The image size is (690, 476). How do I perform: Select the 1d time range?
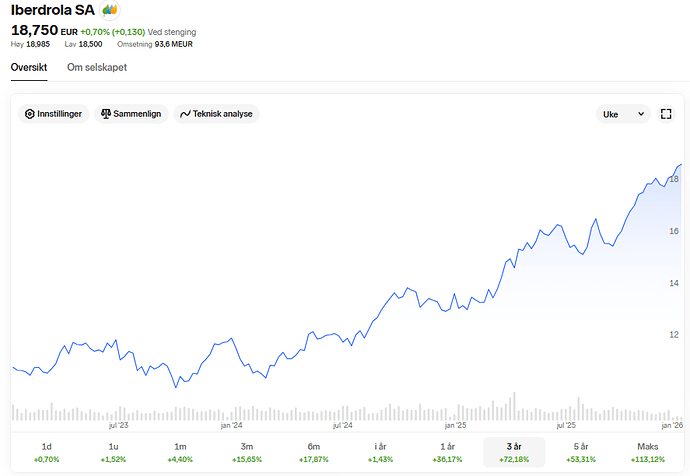point(46,452)
